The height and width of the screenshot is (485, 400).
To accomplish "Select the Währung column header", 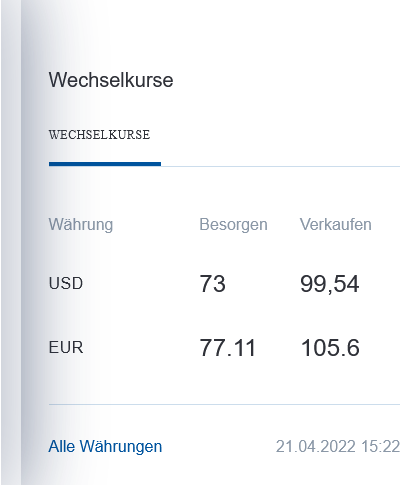I will [x=81, y=225].
